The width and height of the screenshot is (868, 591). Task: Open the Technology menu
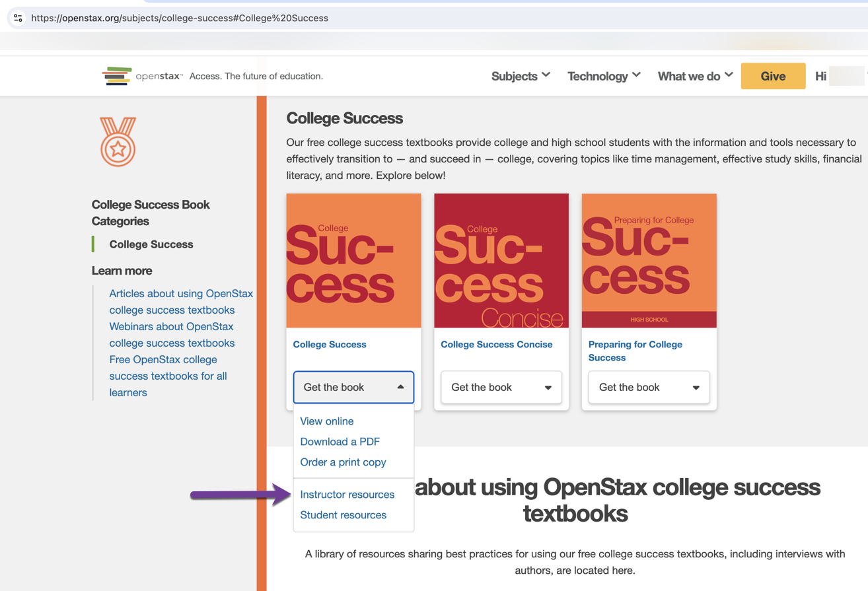tap(603, 76)
